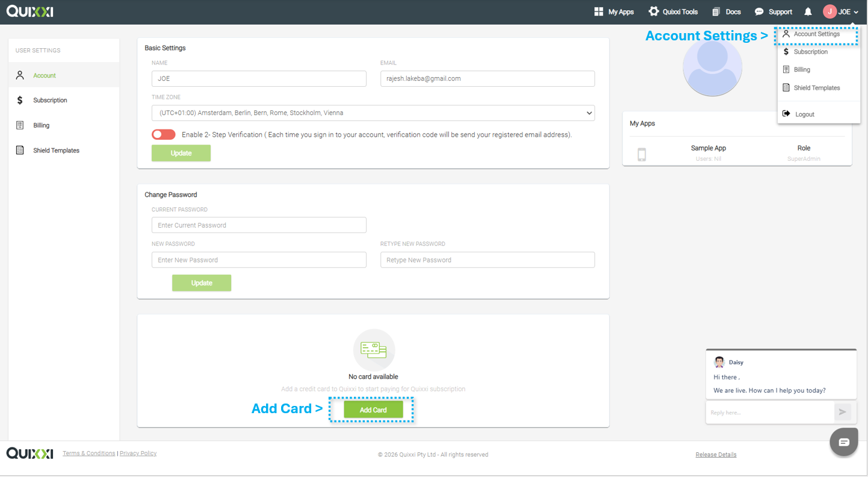
Task: Open My Apps in the top navigation
Action: click(621, 11)
